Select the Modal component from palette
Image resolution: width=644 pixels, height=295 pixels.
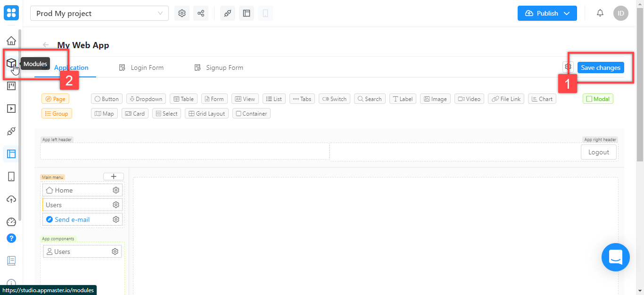[x=598, y=99]
